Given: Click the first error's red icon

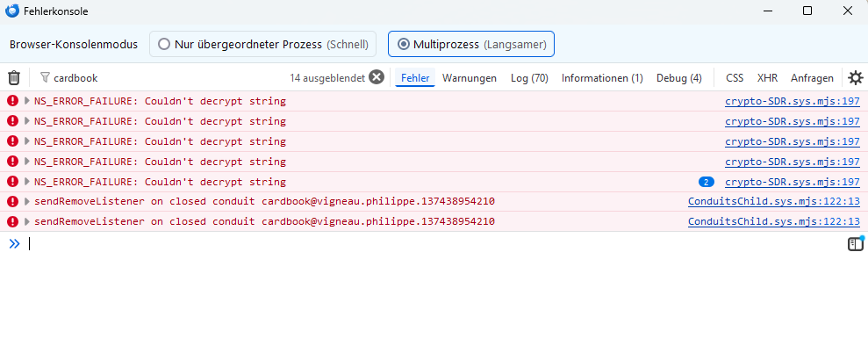Looking at the screenshot, I should [12, 101].
